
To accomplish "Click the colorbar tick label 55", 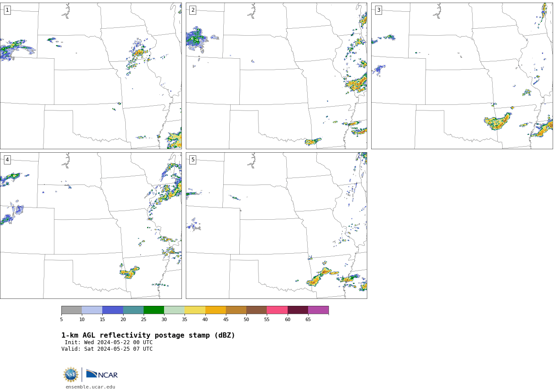I will 267,320.
